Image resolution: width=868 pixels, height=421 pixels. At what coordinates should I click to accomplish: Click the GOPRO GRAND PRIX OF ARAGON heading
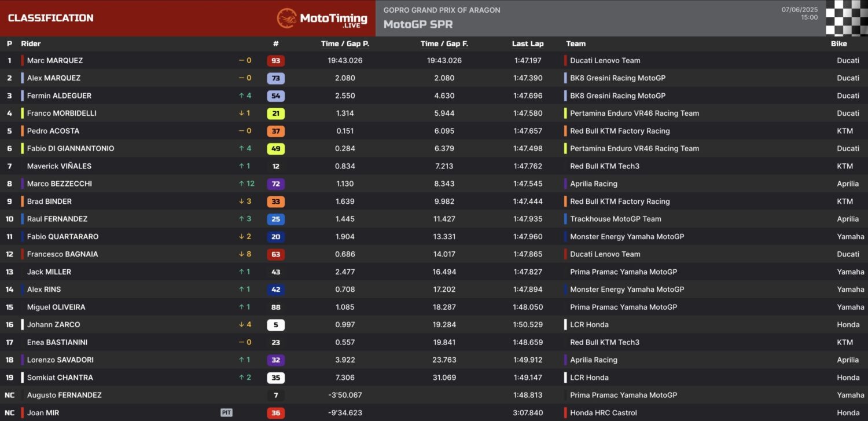442,10
